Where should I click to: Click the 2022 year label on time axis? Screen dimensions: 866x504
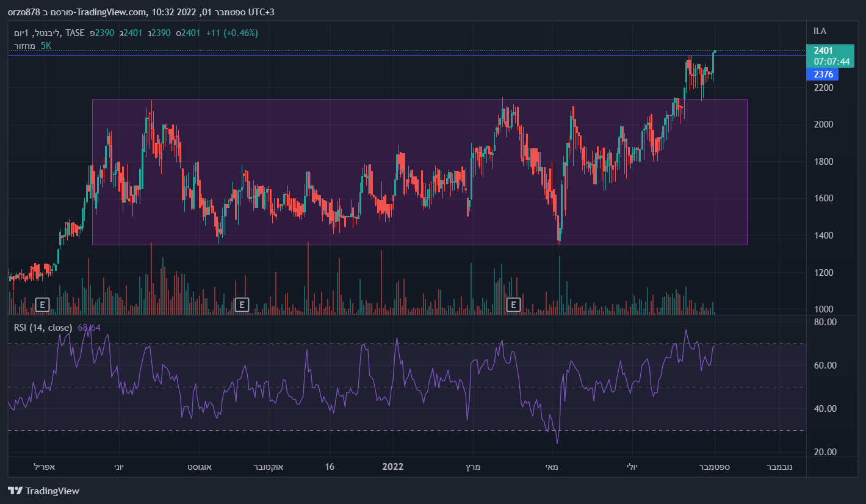(x=392, y=467)
